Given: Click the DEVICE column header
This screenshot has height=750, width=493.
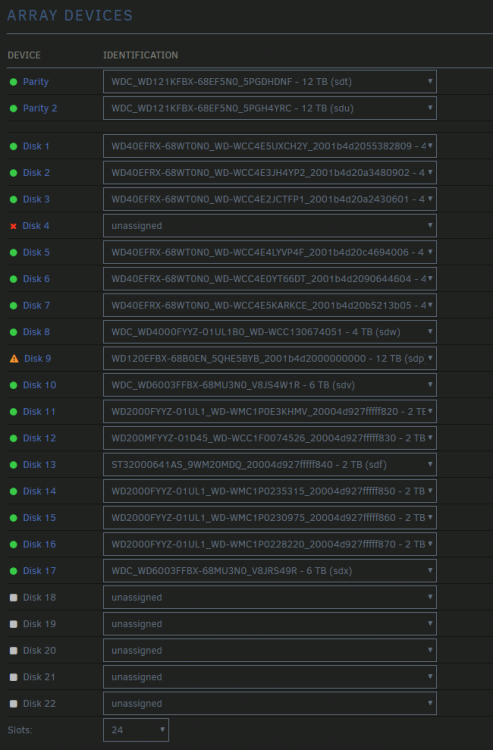Looking at the screenshot, I should (x=24, y=55).
